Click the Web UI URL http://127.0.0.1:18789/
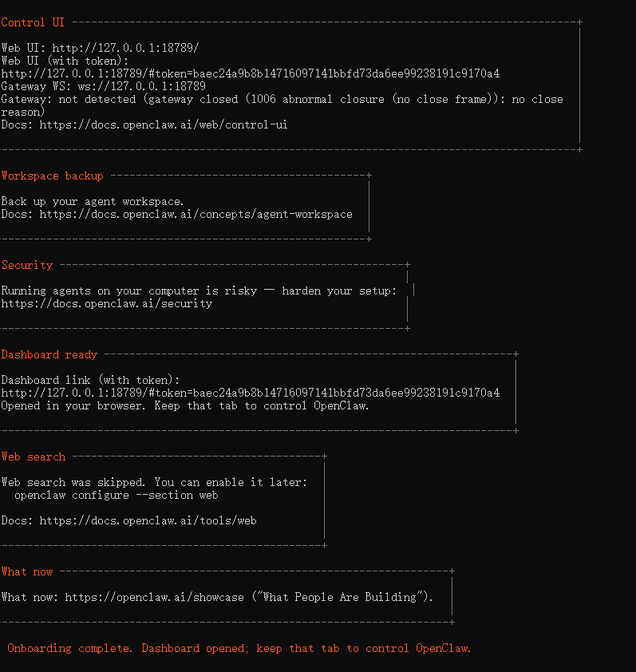The image size is (636, 672). 125,48
